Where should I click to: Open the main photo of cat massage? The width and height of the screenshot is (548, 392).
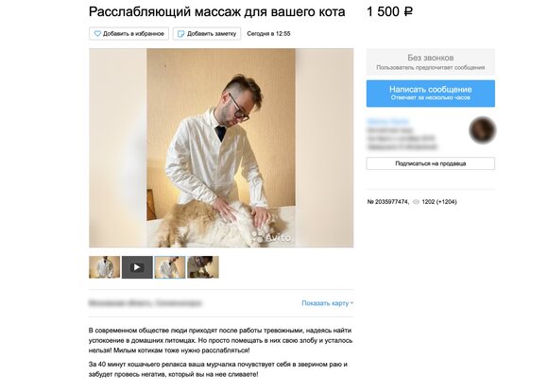(x=221, y=147)
